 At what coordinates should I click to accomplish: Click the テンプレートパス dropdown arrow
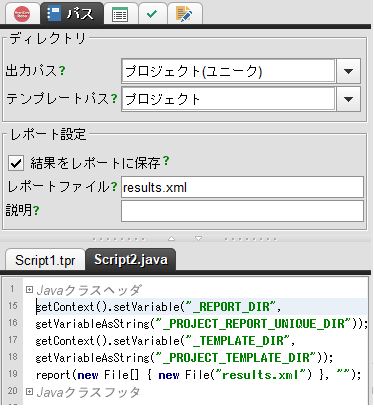pos(348,99)
